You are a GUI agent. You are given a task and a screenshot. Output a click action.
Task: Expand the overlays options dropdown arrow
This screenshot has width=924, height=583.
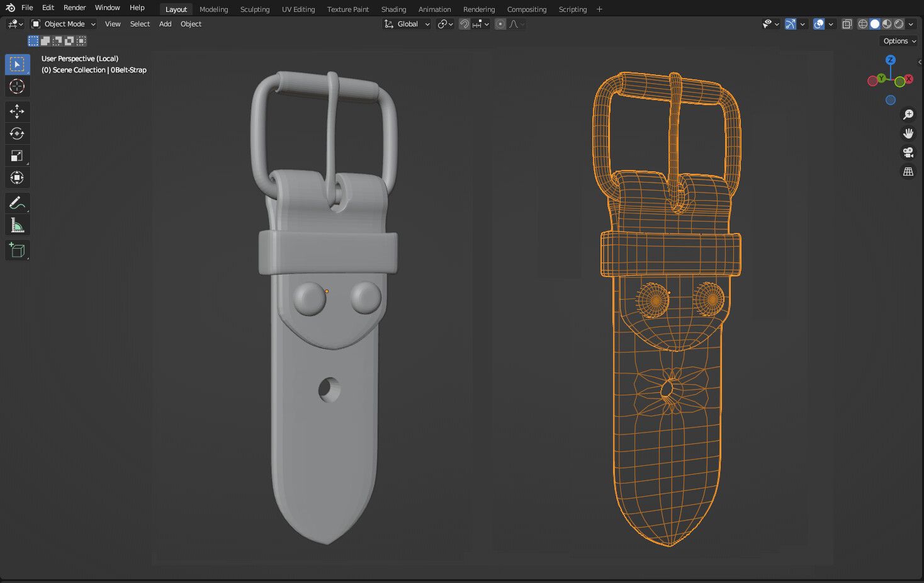[x=831, y=24]
